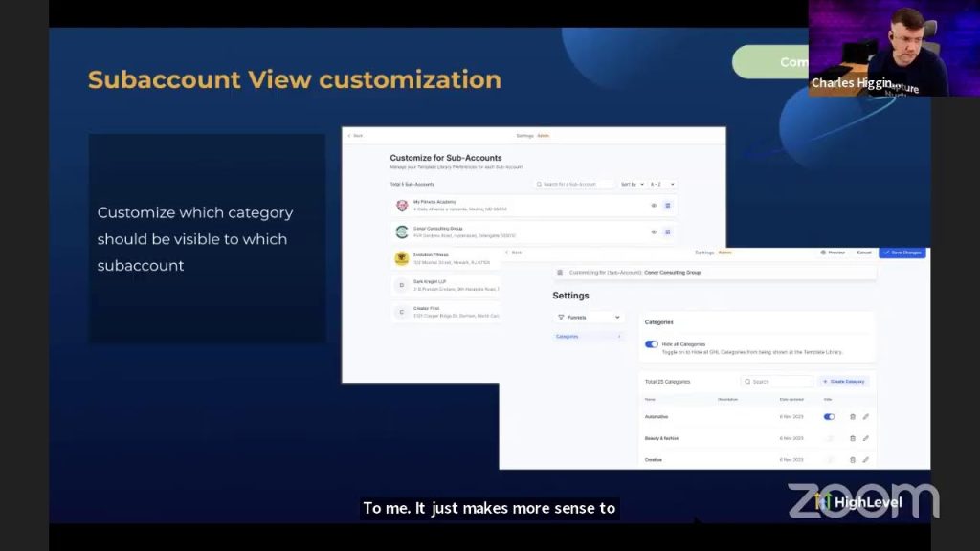Toggle hide switch for Automotive category
980x551 pixels.
coord(829,417)
